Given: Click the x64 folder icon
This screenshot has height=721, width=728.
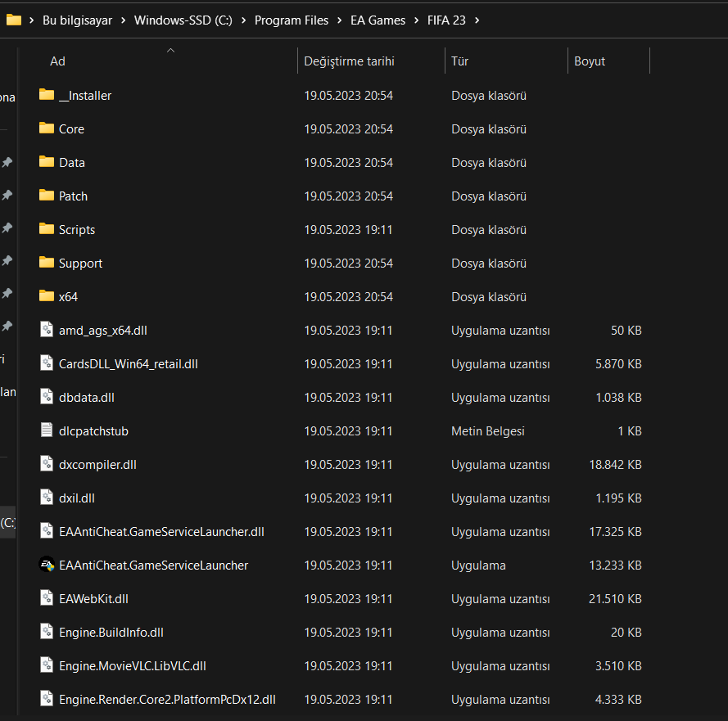Looking at the screenshot, I should [x=47, y=295].
